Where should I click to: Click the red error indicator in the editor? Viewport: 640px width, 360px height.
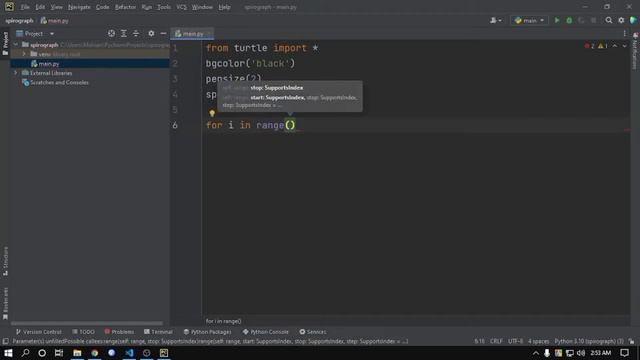[589, 46]
